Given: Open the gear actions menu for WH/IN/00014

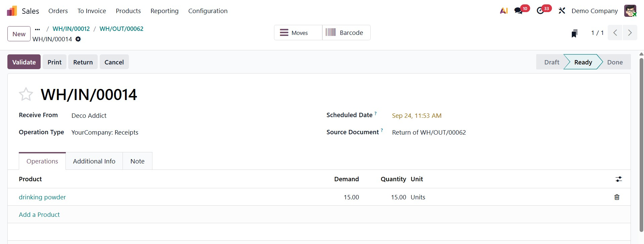Looking at the screenshot, I should (x=78, y=39).
